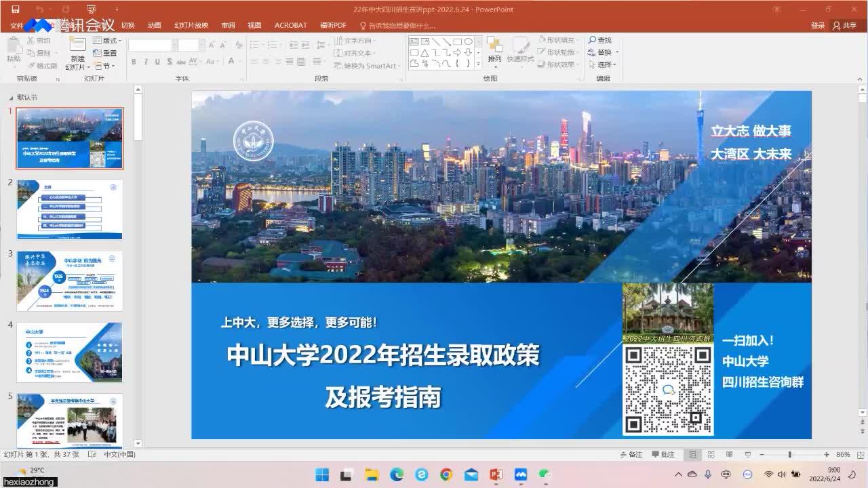Select slide 2 thumbnail (目录)

click(70, 209)
